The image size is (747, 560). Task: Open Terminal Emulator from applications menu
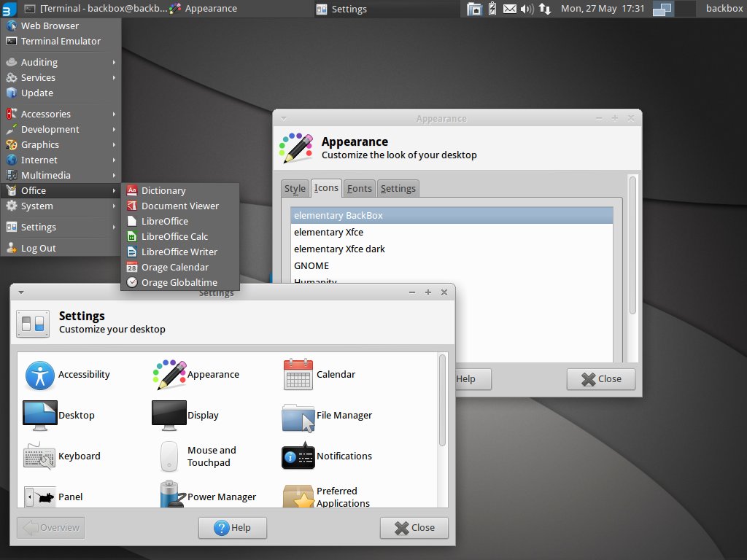click(61, 41)
